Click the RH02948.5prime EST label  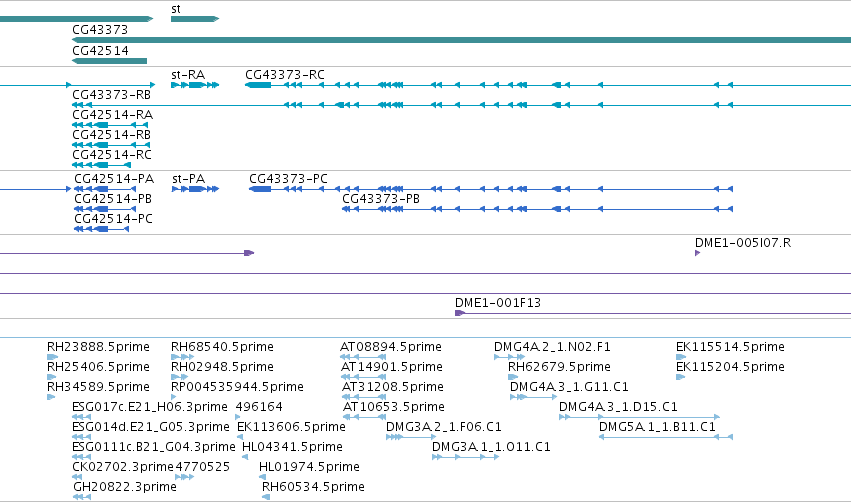tap(222, 367)
